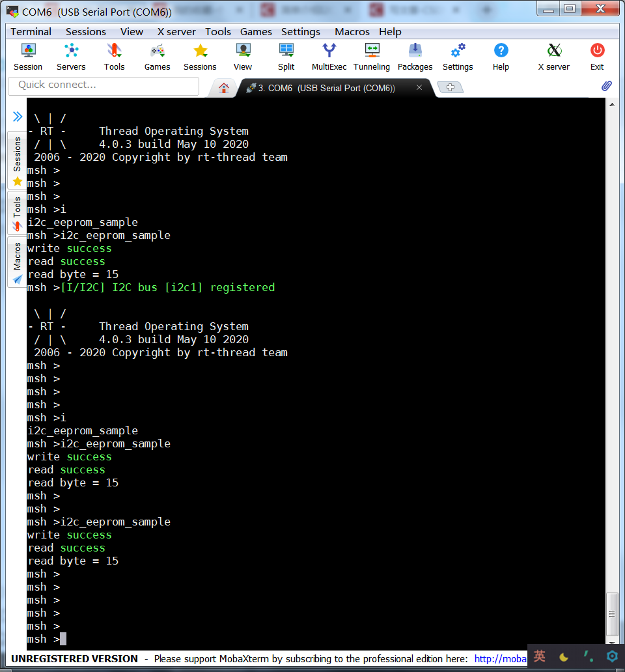This screenshot has width=625, height=672.
Task: Activate Split terminal view
Action: [286, 56]
